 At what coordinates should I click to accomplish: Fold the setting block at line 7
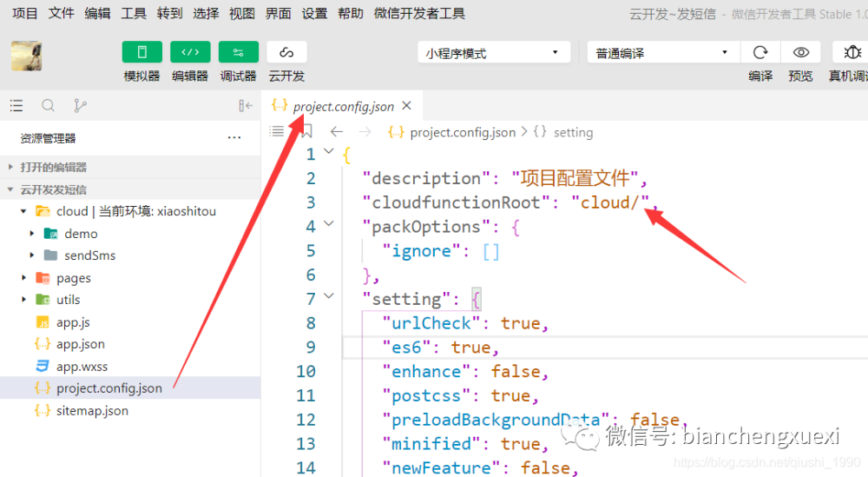[x=329, y=295]
